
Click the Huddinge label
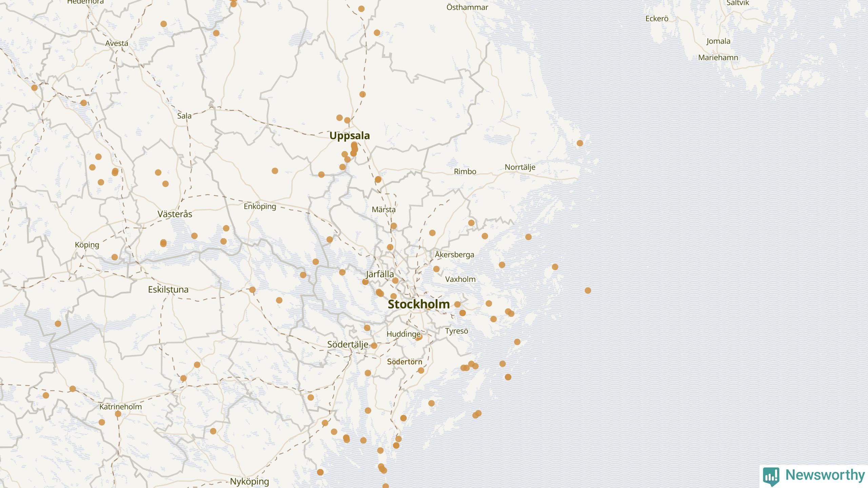tap(403, 334)
